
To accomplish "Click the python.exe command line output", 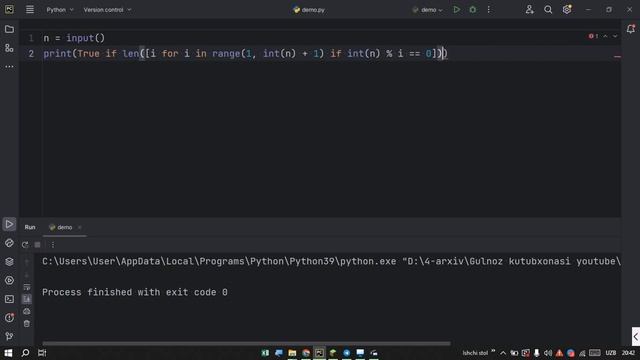I will coord(331,261).
